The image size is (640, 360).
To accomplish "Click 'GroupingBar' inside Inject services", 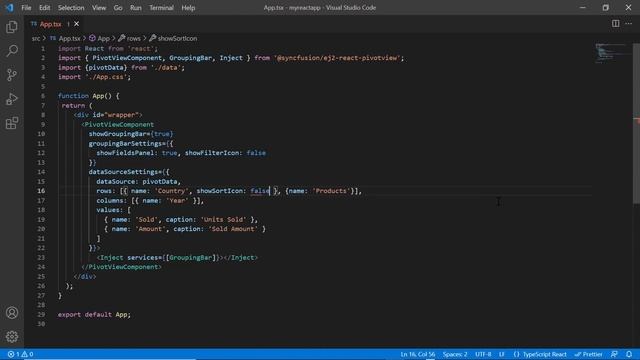I will pos(190,258).
